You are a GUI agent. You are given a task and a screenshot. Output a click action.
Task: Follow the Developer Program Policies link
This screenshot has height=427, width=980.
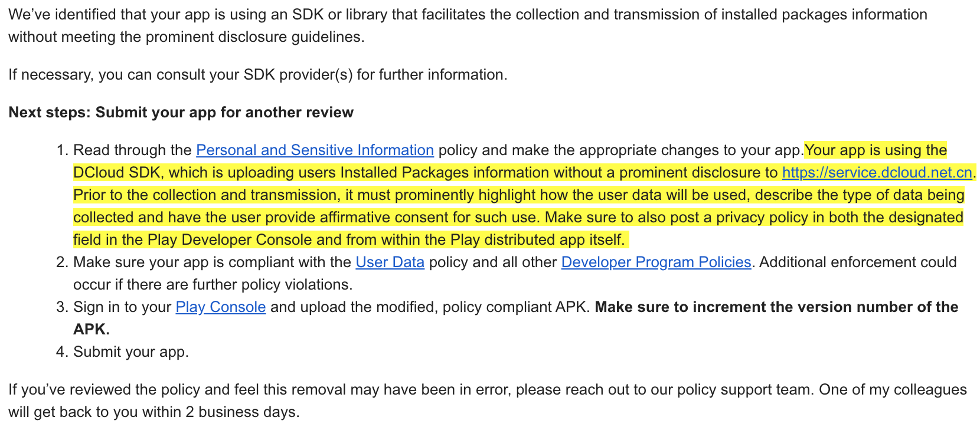[x=656, y=262]
